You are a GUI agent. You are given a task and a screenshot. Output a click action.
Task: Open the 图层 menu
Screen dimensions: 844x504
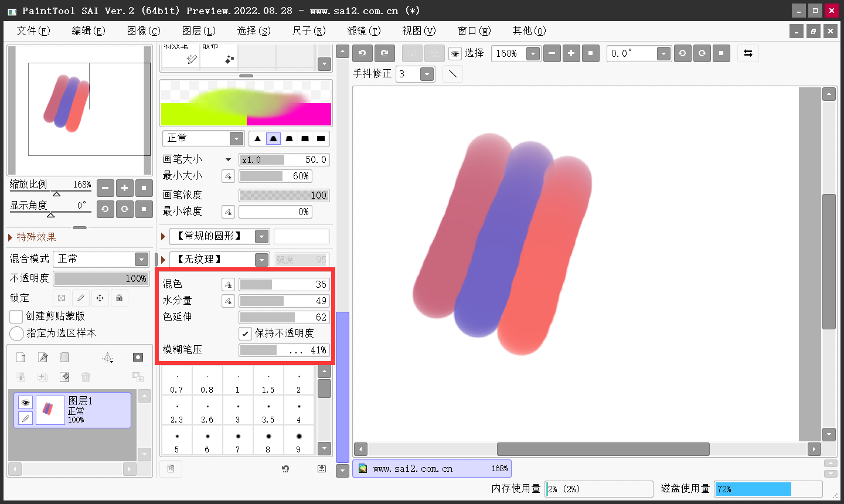[198, 30]
